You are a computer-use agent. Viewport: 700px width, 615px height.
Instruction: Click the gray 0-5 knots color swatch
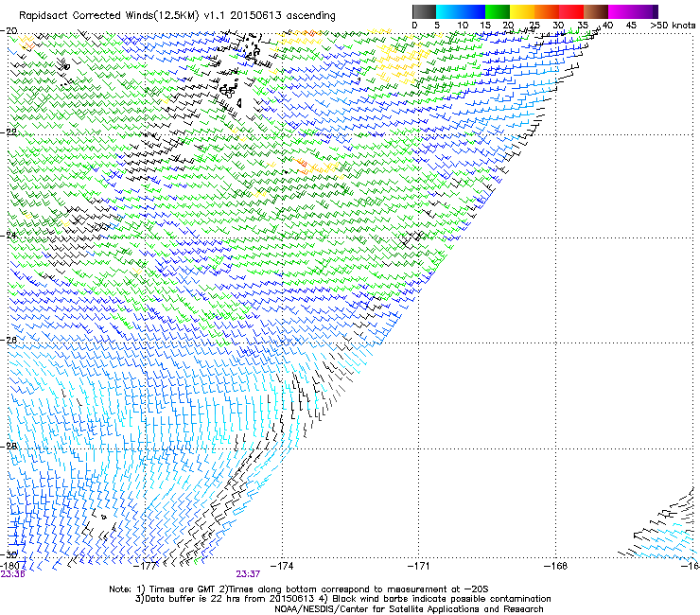tap(424, 11)
